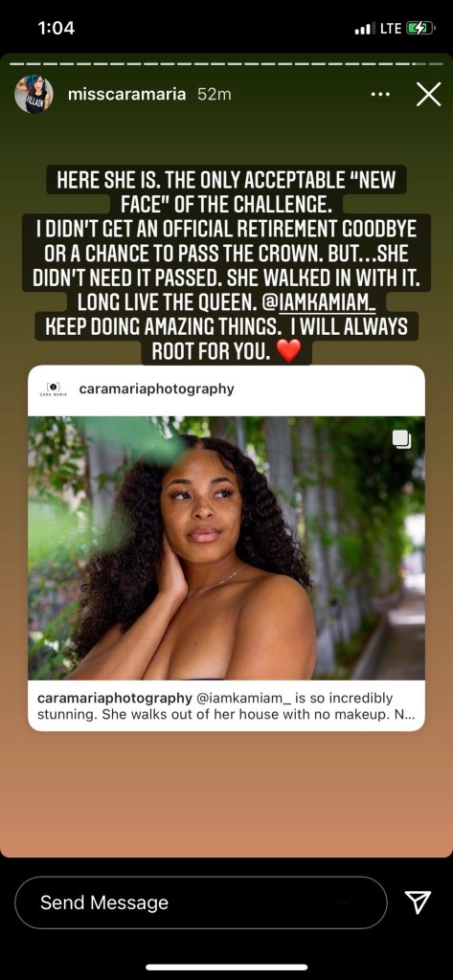453x980 pixels.
Task: Tap the 1:04 clock in the status bar
Action: (x=57, y=28)
